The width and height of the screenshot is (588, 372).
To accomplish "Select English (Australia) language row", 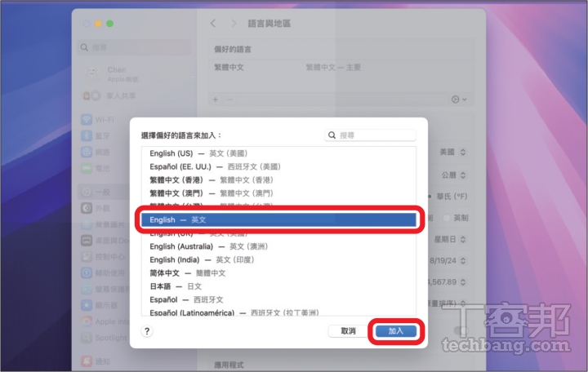I will 278,246.
